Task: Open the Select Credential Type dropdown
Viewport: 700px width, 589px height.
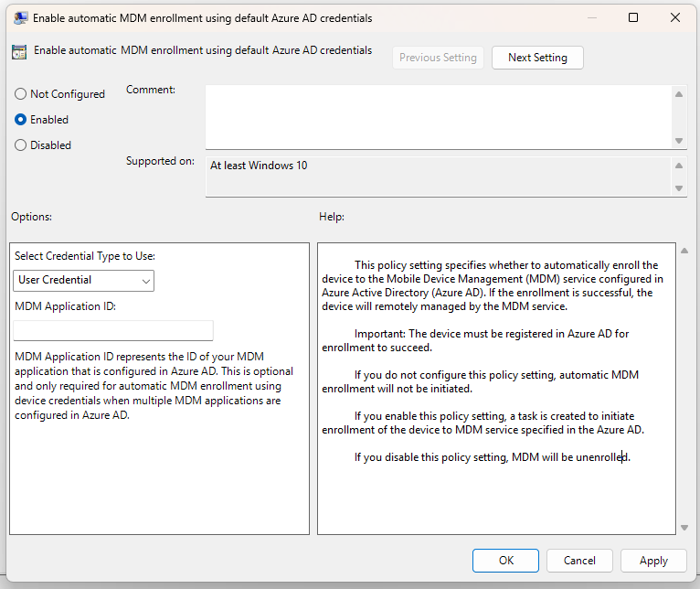Action: tap(83, 281)
